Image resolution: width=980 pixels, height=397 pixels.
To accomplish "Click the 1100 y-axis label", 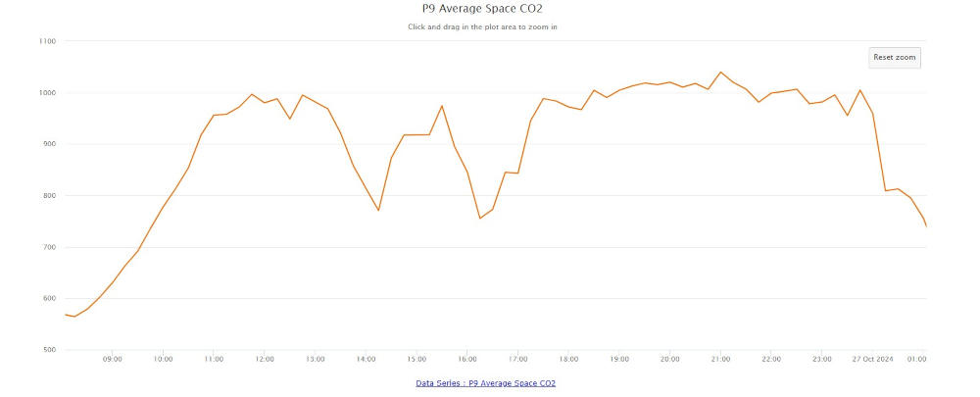I will tap(47, 41).
